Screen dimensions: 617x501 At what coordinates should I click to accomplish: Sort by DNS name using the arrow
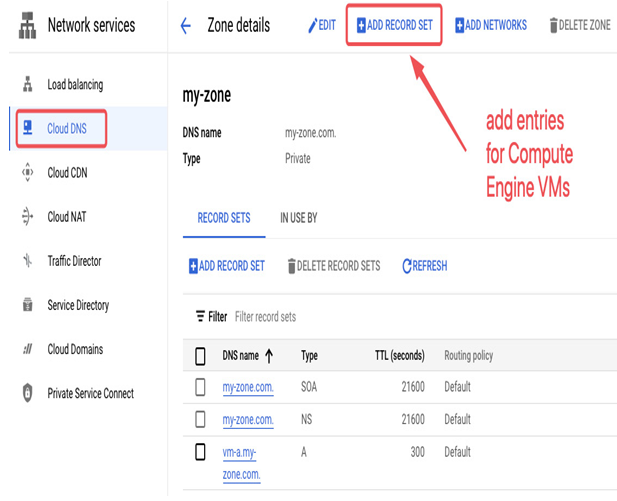point(269,356)
